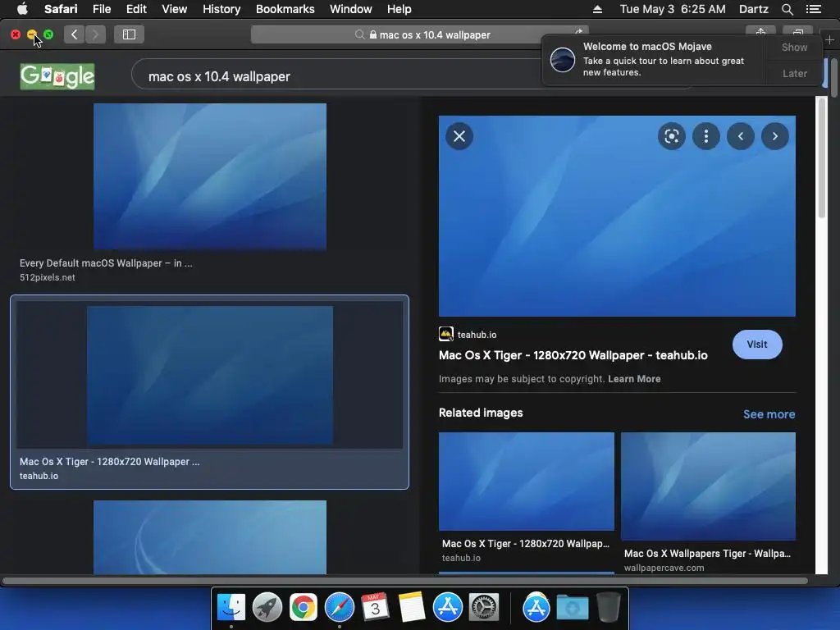The width and height of the screenshot is (840, 630).
Task: Click 'Mac Os X Wallpapers Tiger' caption
Action: click(x=707, y=554)
